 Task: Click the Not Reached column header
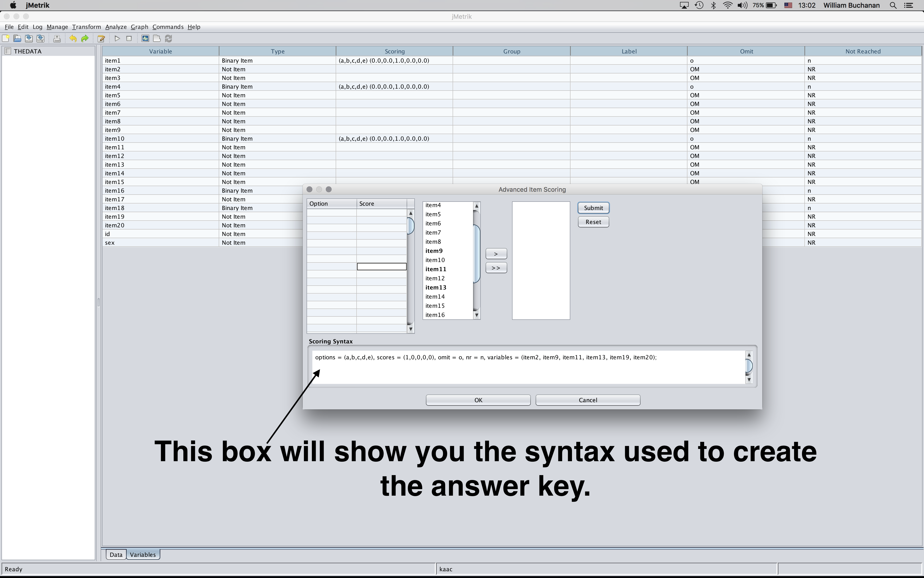click(863, 51)
